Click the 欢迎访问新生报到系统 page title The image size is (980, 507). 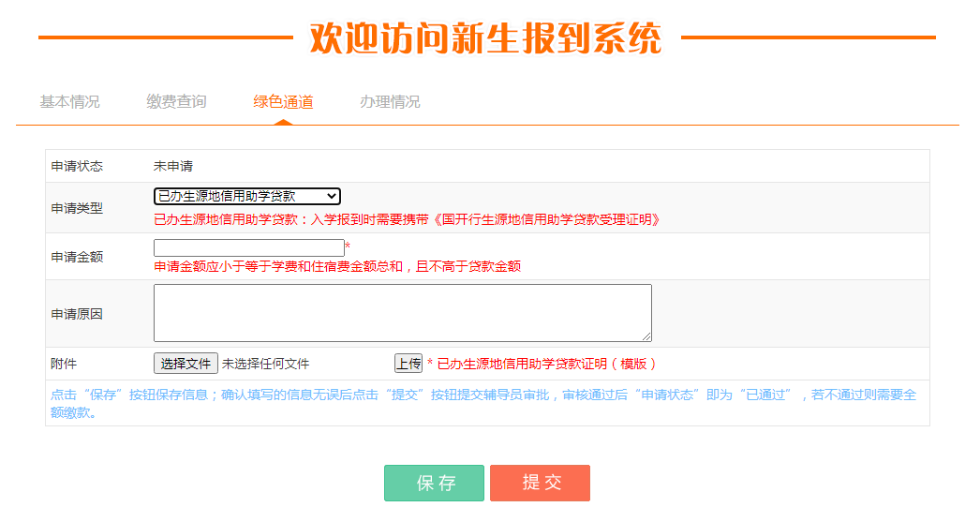tap(486, 38)
